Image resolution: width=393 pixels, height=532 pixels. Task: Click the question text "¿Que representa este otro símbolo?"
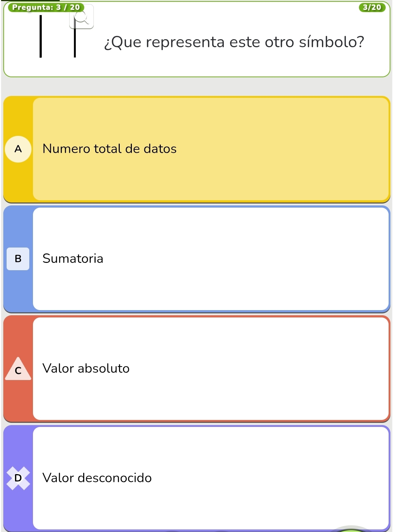[234, 42]
